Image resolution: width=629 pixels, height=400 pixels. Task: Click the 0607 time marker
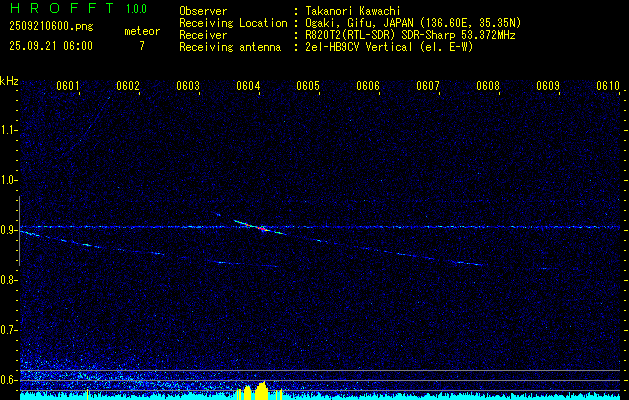tap(428, 86)
